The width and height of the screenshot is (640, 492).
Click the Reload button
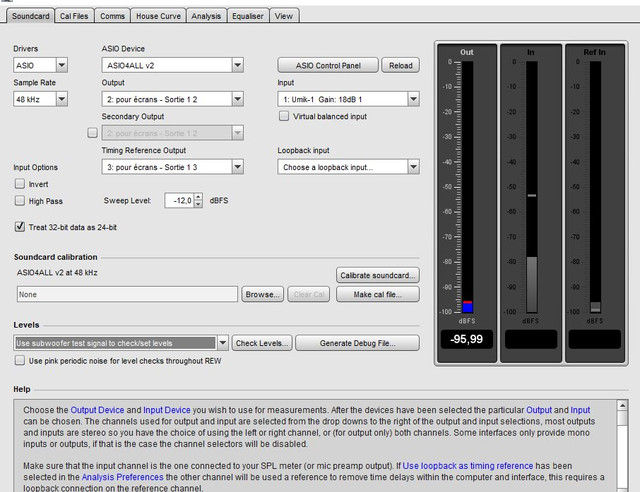tap(400, 65)
